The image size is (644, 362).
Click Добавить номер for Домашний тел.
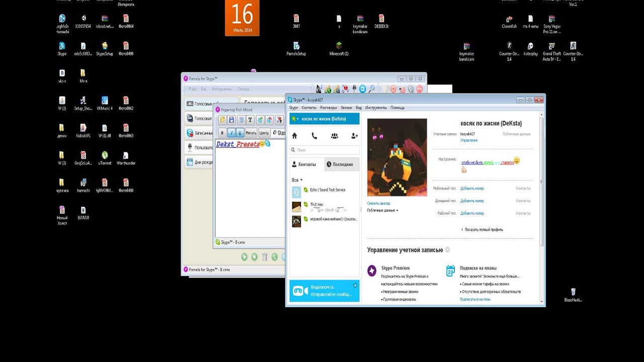click(x=472, y=201)
